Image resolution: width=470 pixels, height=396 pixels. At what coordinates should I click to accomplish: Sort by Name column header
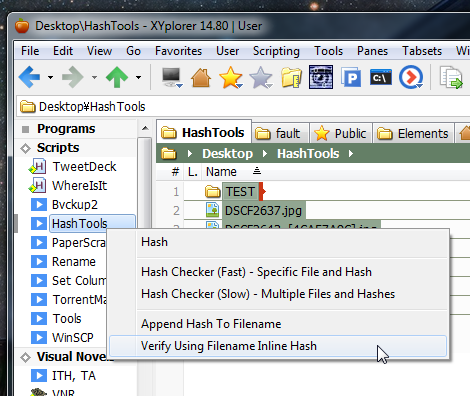coord(221,172)
